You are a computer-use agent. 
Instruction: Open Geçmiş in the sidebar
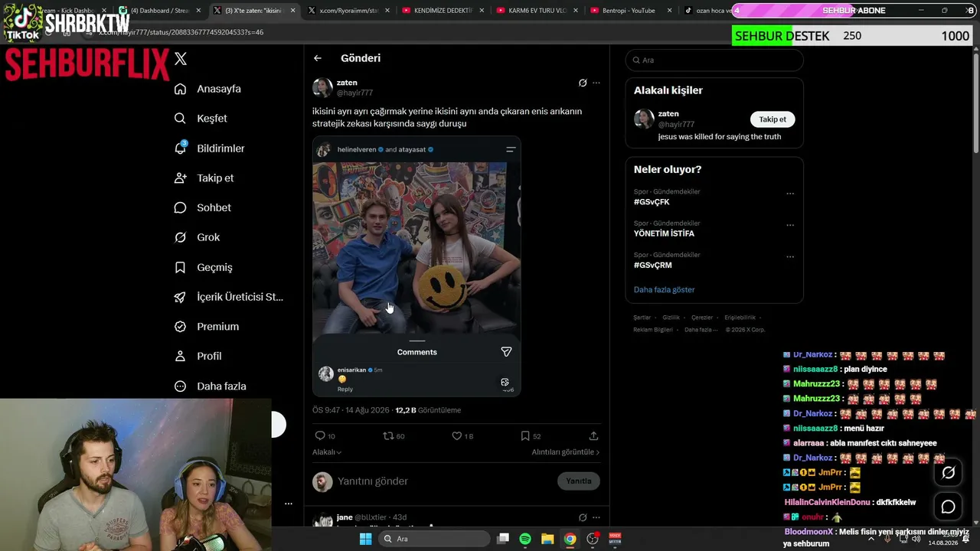pyautogui.click(x=203, y=267)
